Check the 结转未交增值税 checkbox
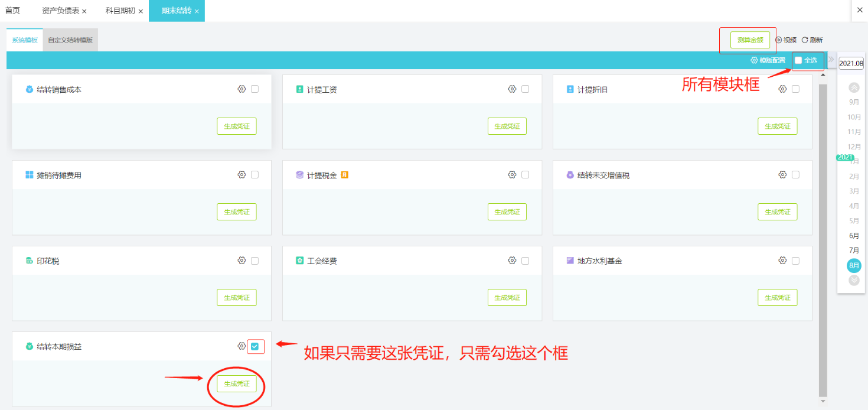Screen dimensions: 868x410 point(795,175)
